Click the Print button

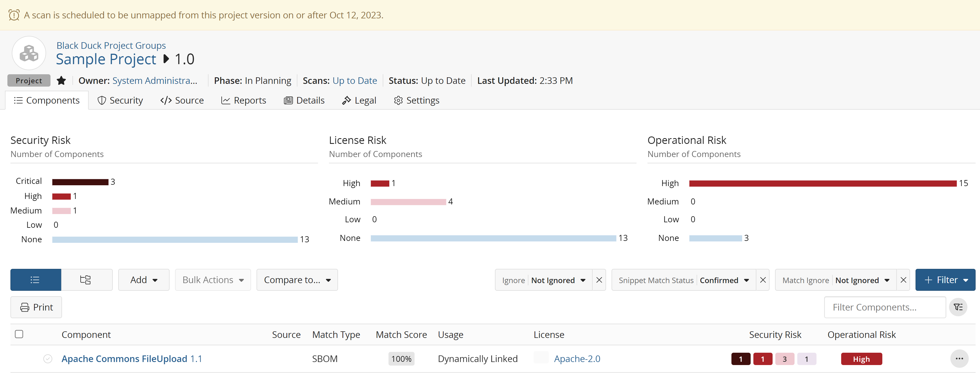tap(36, 307)
